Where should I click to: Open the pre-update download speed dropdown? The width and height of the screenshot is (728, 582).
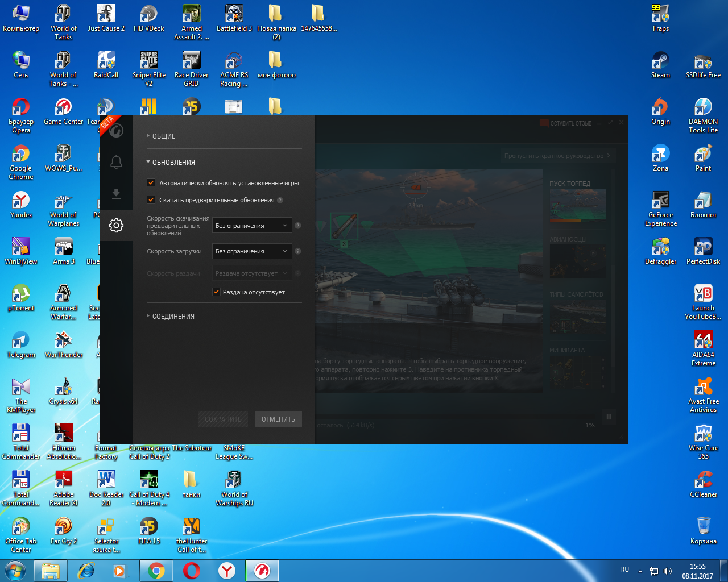[x=252, y=226]
